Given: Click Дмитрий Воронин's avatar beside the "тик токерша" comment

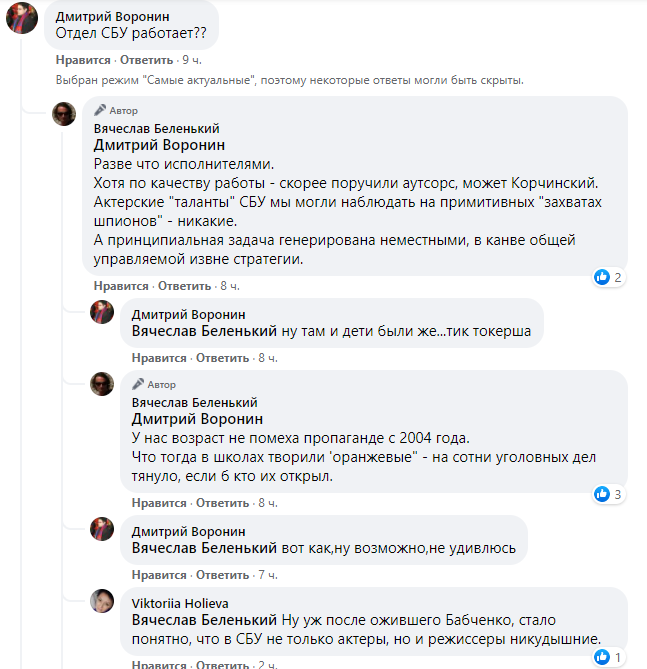Looking at the screenshot, I should pos(103,311).
